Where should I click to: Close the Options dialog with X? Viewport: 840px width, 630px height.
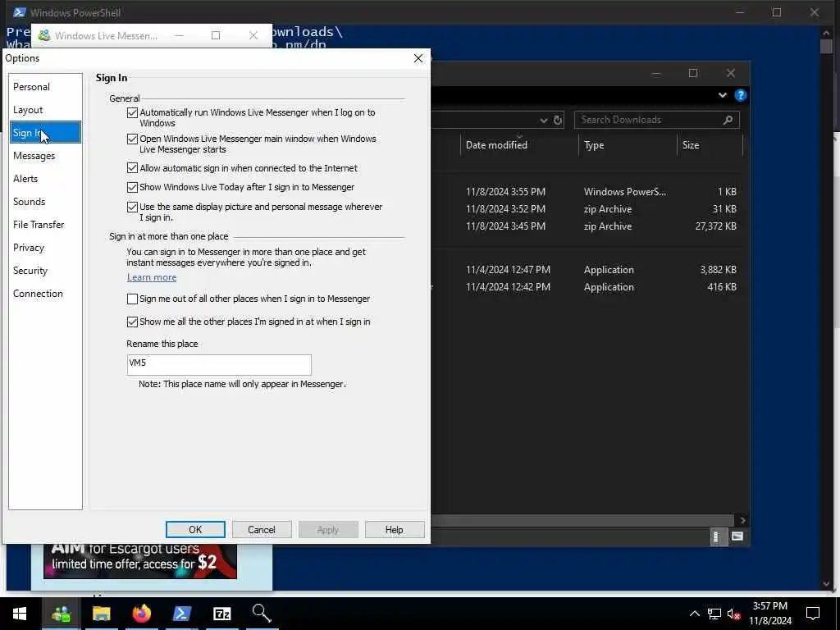coord(418,58)
